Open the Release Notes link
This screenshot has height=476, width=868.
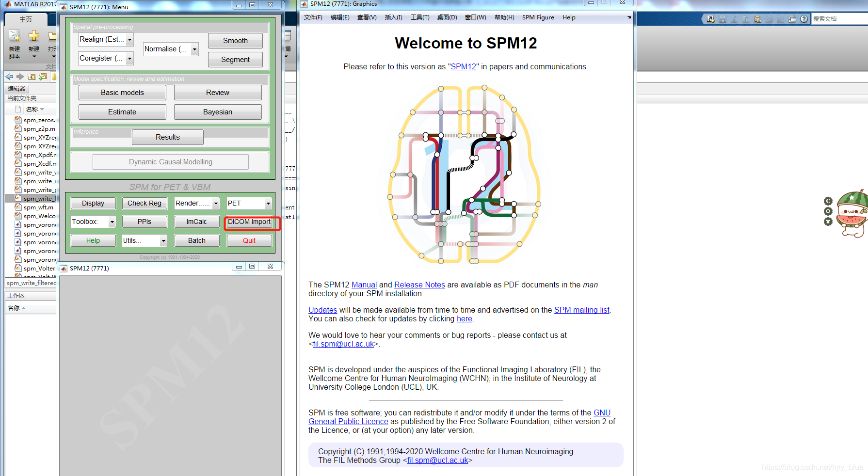point(419,285)
